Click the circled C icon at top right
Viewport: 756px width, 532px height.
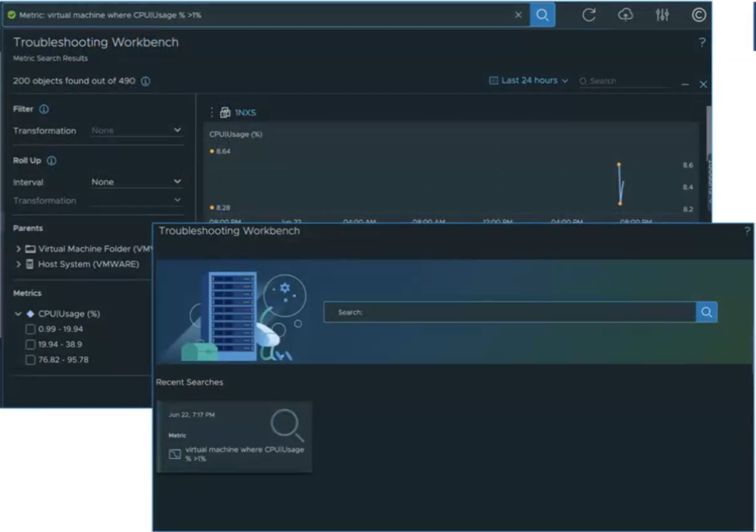coord(698,15)
